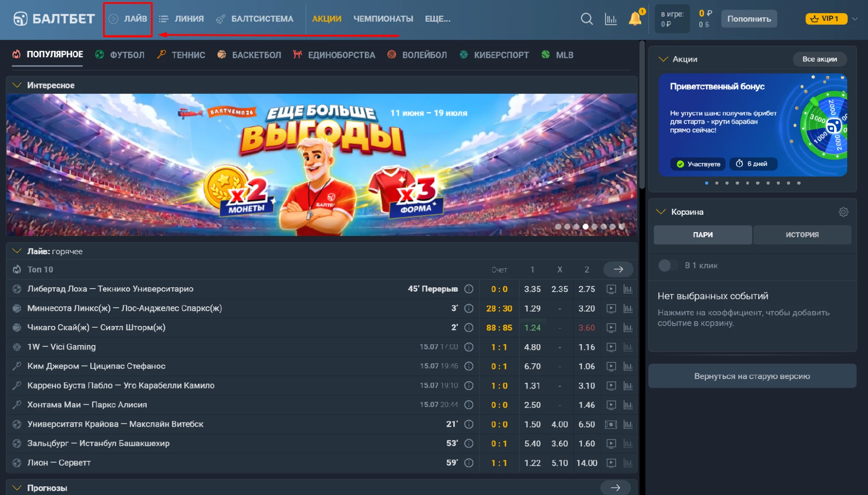Select odds 3.35 for Либертад Лоха win
The height and width of the screenshot is (495, 868).
point(532,289)
